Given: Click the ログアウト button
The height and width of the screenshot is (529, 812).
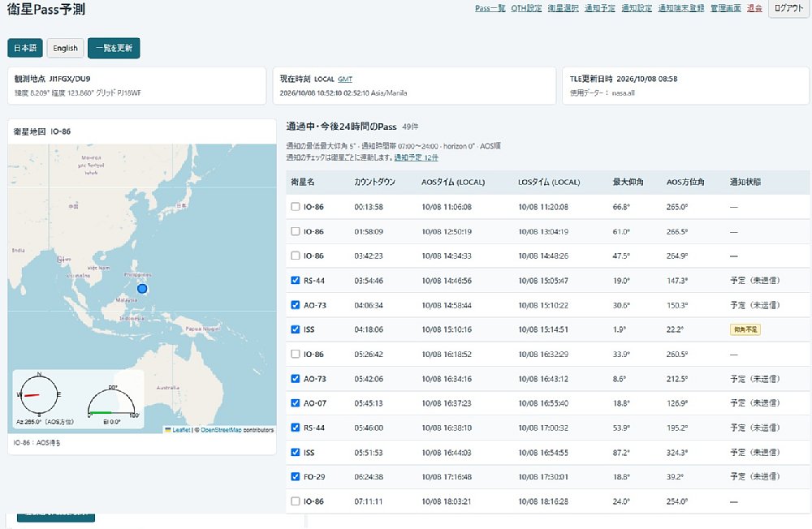Looking at the screenshot, I should tap(788, 8).
